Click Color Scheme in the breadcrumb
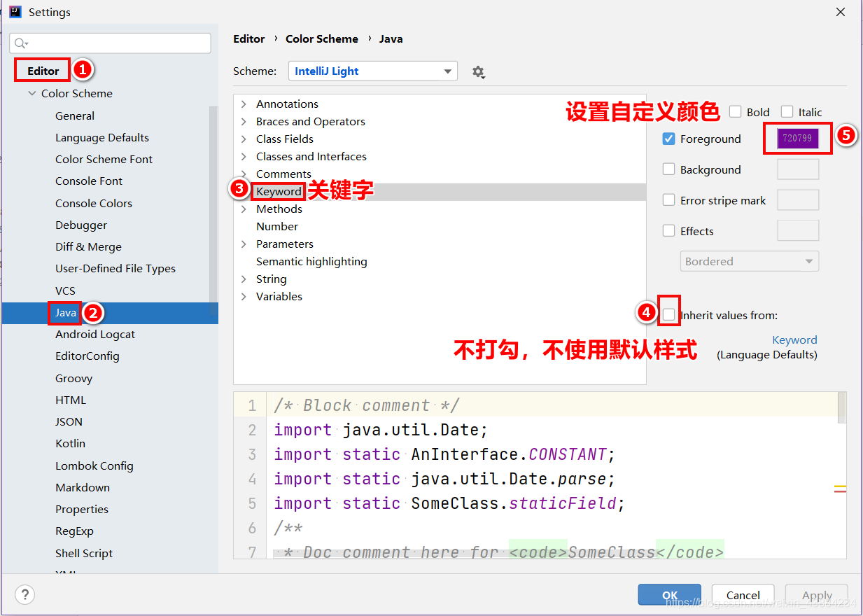The height and width of the screenshot is (616, 863). (322, 38)
